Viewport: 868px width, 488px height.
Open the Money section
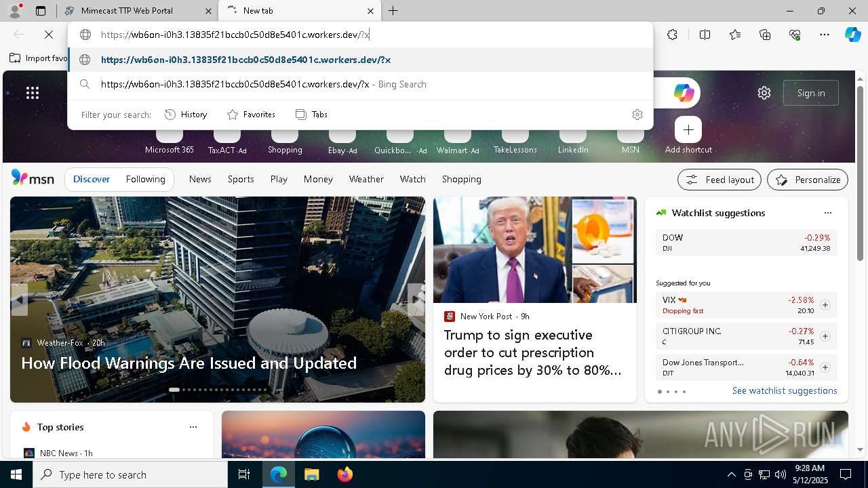318,179
